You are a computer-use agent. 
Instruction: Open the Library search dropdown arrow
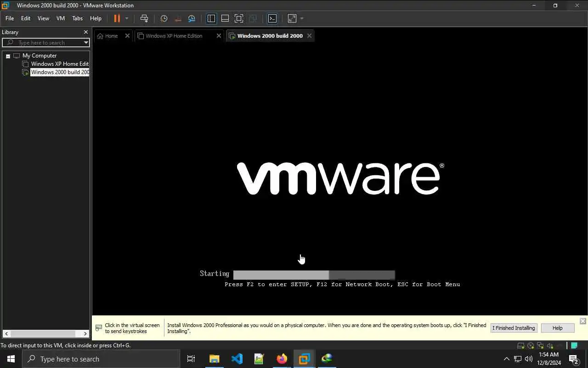click(86, 42)
